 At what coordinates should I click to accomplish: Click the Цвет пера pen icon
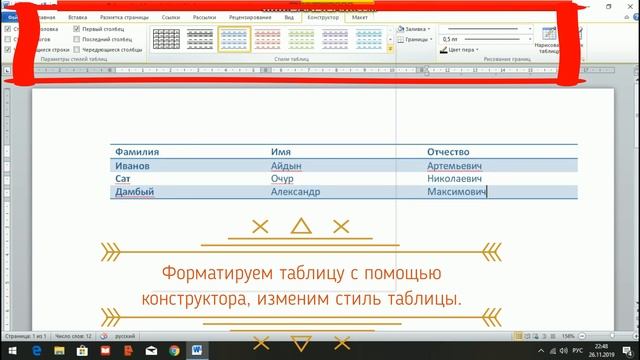(444, 50)
